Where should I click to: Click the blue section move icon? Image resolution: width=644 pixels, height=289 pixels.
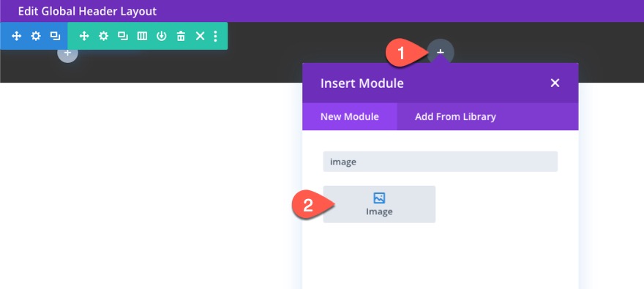(x=16, y=36)
